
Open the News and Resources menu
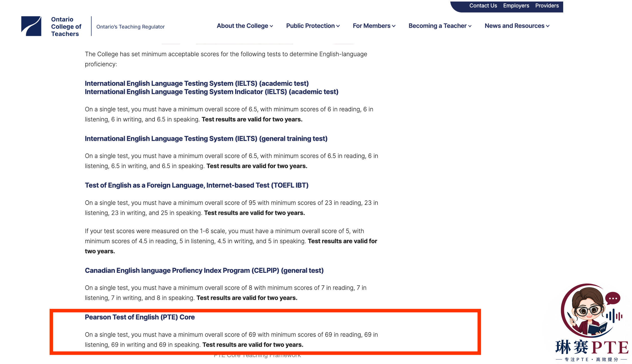point(517,26)
